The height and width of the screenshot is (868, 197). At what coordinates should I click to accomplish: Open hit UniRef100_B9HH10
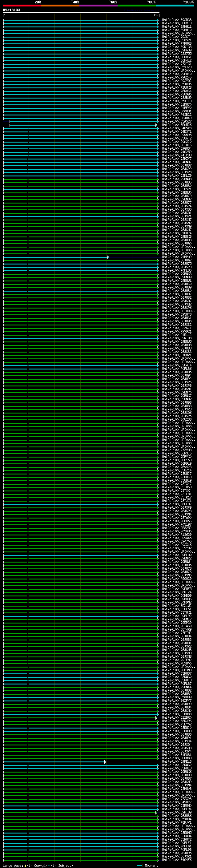(x=176, y=30)
